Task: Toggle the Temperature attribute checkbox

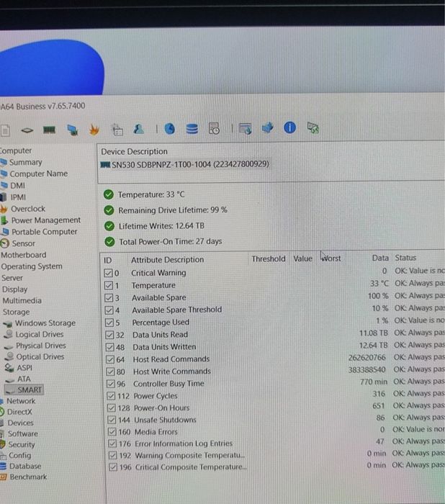Action: 108,285
